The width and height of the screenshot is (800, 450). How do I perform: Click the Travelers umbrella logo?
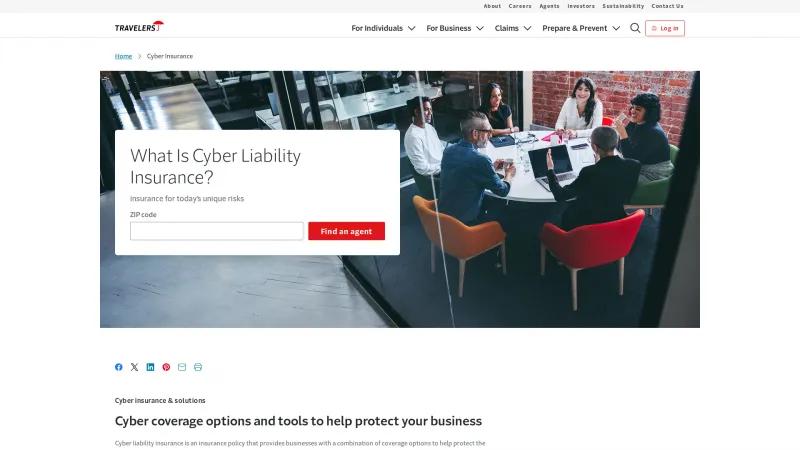[x=139, y=27]
